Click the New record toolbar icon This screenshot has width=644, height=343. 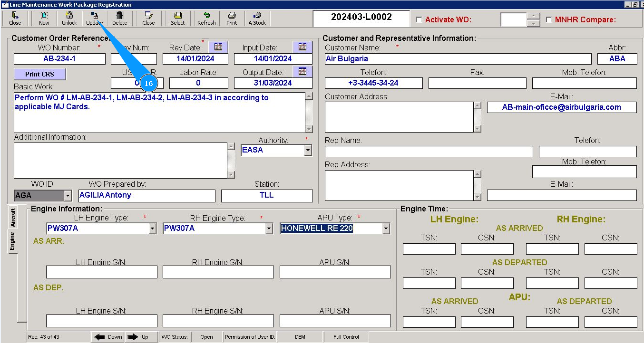[x=44, y=19]
